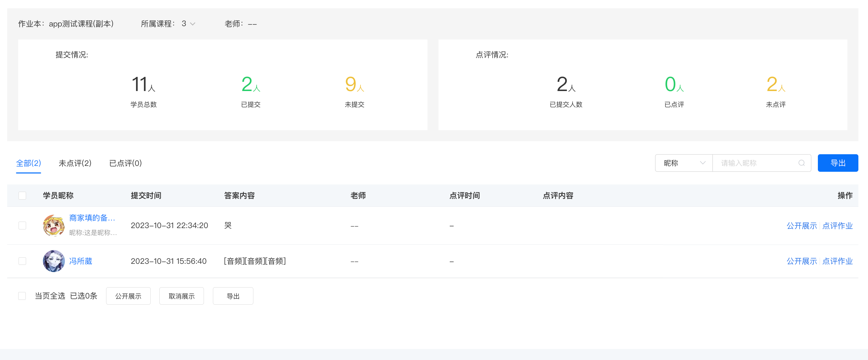Open avatar of student 冯所葳
Image resolution: width=868 pixels, height=360 pixels.
[x=54, y=261]
